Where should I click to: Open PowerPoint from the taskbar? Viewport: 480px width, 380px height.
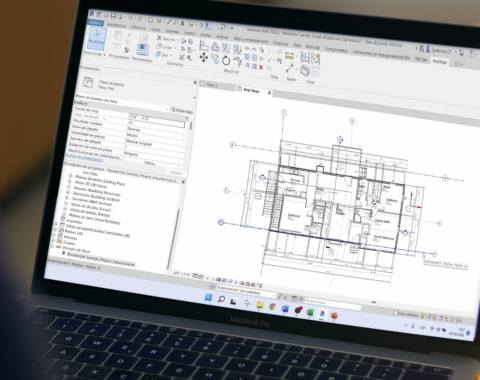coord(334,315)
